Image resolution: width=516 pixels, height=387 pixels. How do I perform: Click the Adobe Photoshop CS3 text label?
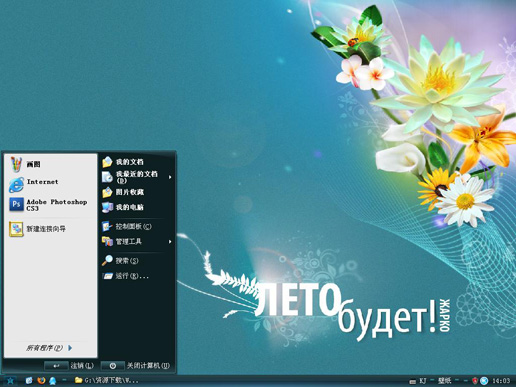click(57, 205)
